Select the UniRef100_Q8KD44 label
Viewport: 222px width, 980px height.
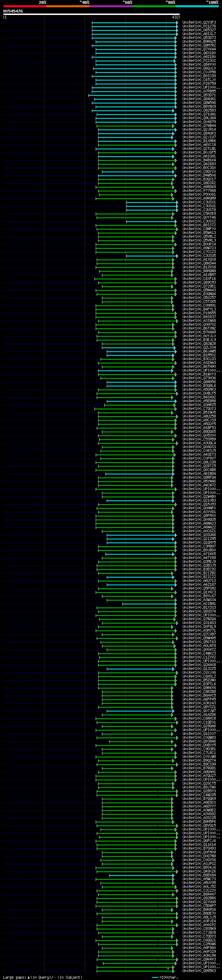point(199,263)
